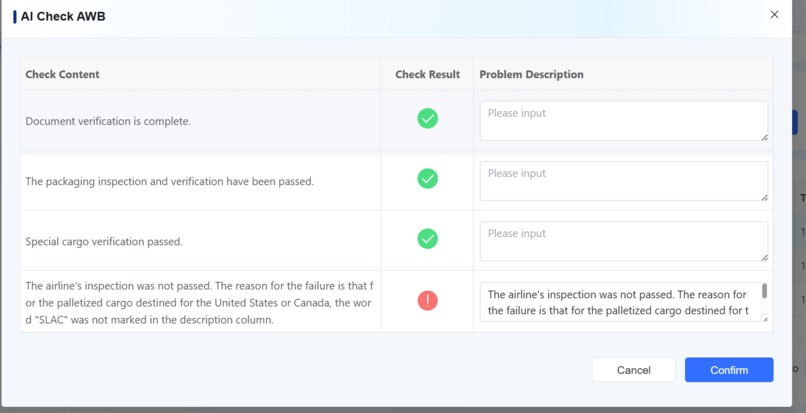Click 'The packaging inspection and verification have been passed.'
This screenshot has height=413, width=806.
point(169,182)
